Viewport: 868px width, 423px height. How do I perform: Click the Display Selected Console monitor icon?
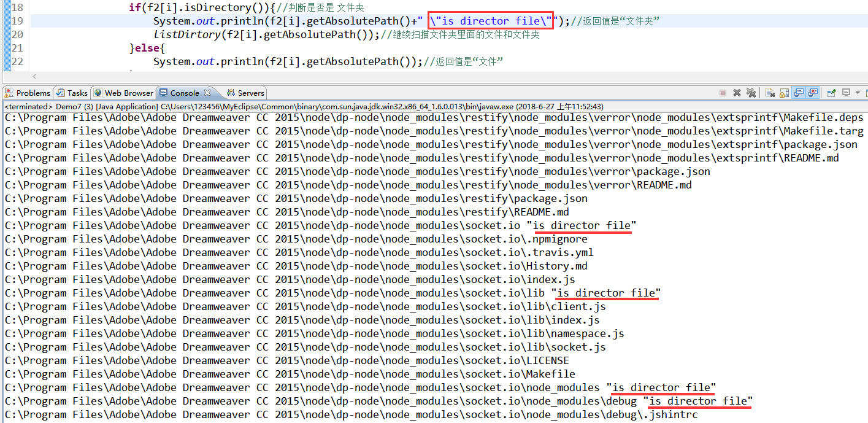click(846, 93)
